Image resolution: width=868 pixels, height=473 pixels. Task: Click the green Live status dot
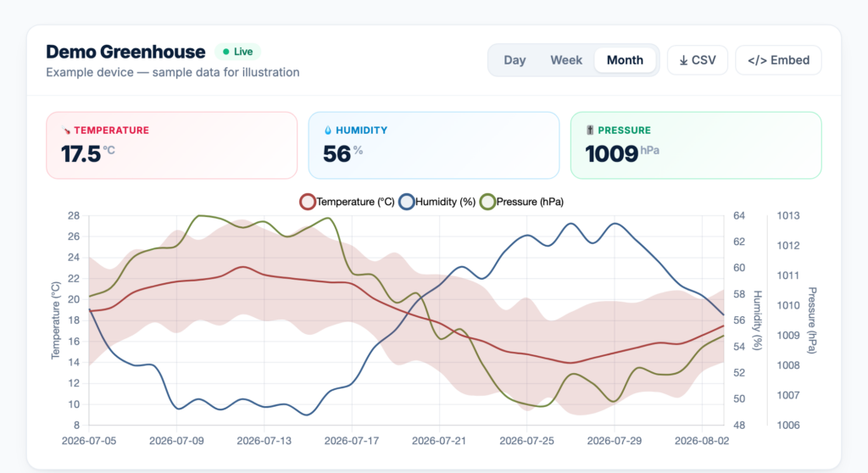click(x=225, y=52)
